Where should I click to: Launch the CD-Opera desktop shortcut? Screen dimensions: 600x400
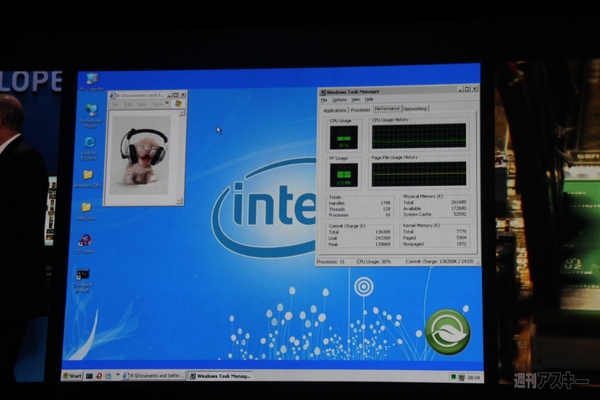click(x=85, y=243)
